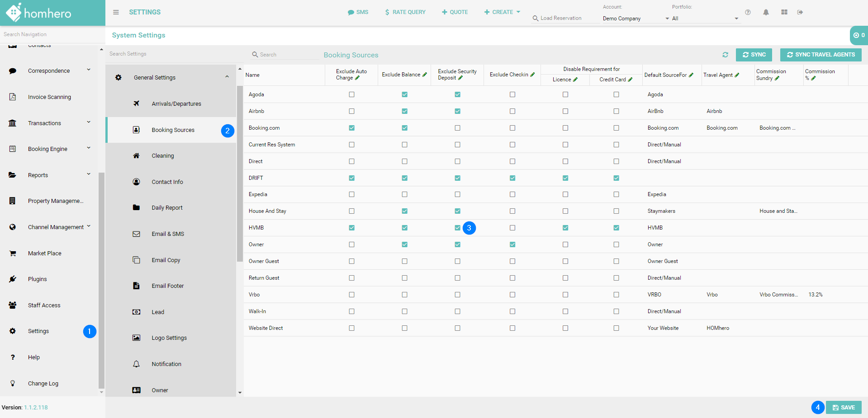Select Email & SMS settings item
Image resolution: width=868 pixels, height=418 pixels.
[x=168, y=234]
